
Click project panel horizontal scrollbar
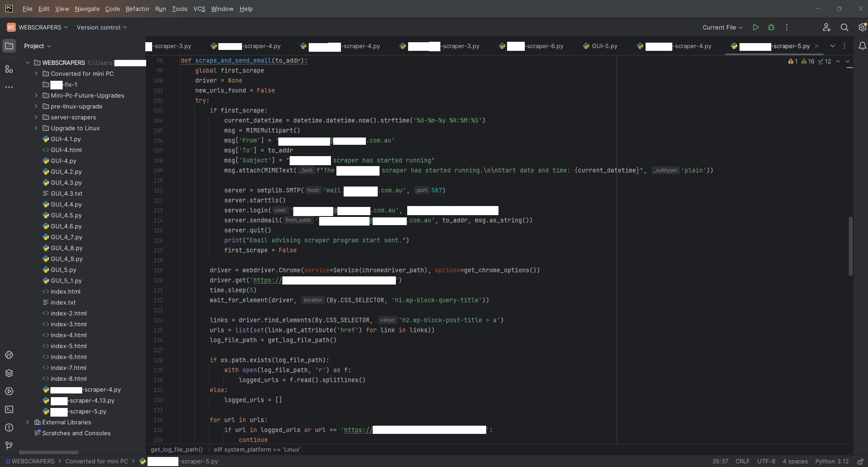tap(49, 452)
